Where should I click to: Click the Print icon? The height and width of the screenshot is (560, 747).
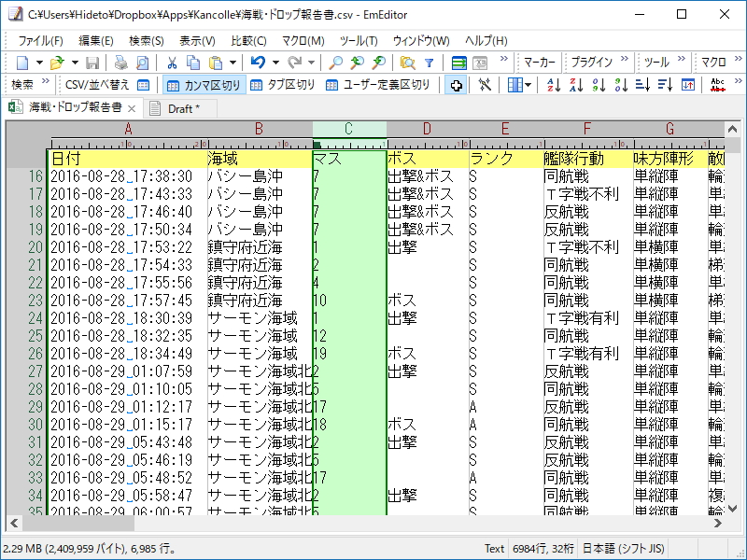[121, 63]
